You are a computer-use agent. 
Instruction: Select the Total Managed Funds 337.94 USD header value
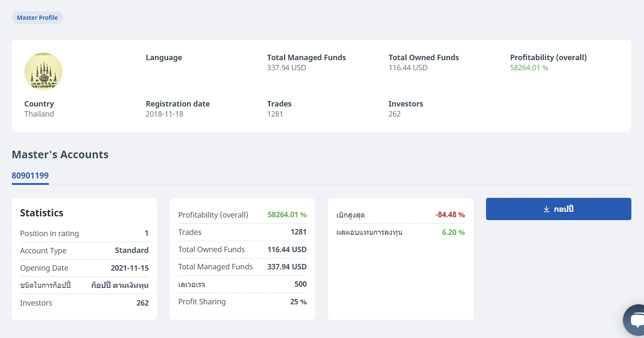[286, 68]
